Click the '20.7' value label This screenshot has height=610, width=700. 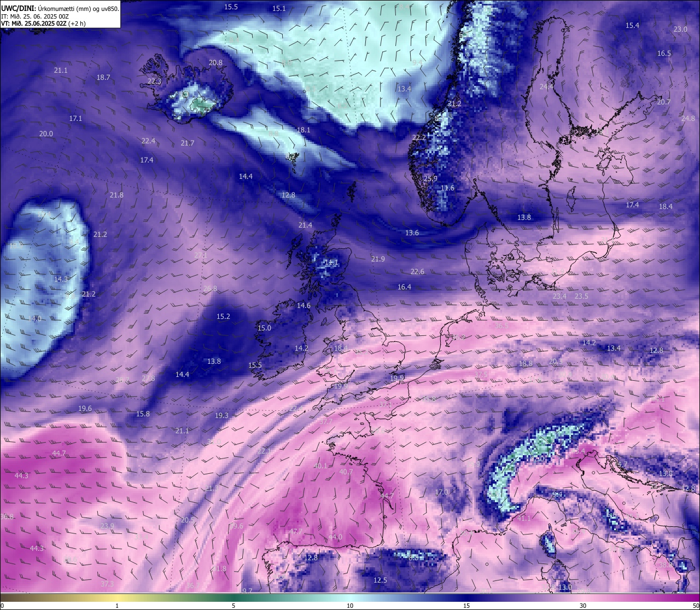(x=664, y=102)
